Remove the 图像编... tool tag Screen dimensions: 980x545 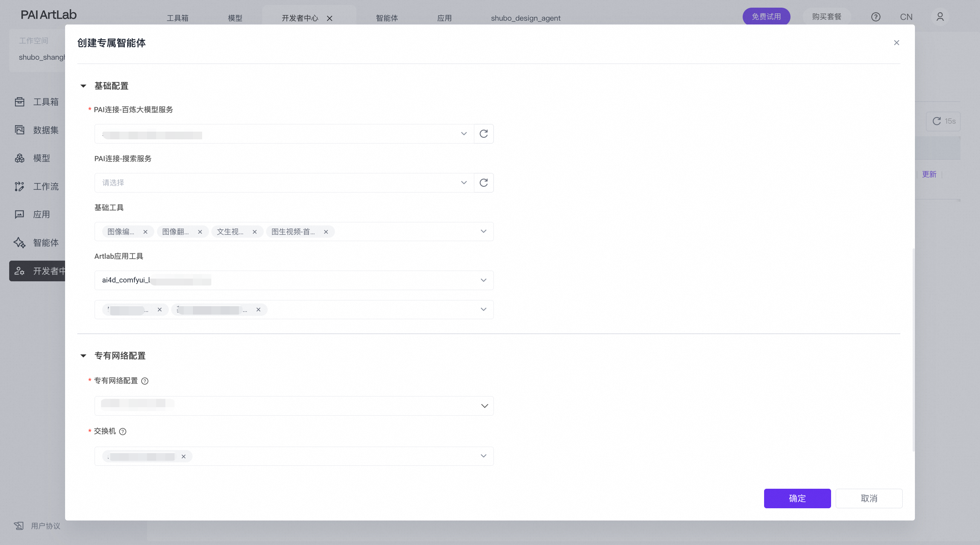point(145,232)
